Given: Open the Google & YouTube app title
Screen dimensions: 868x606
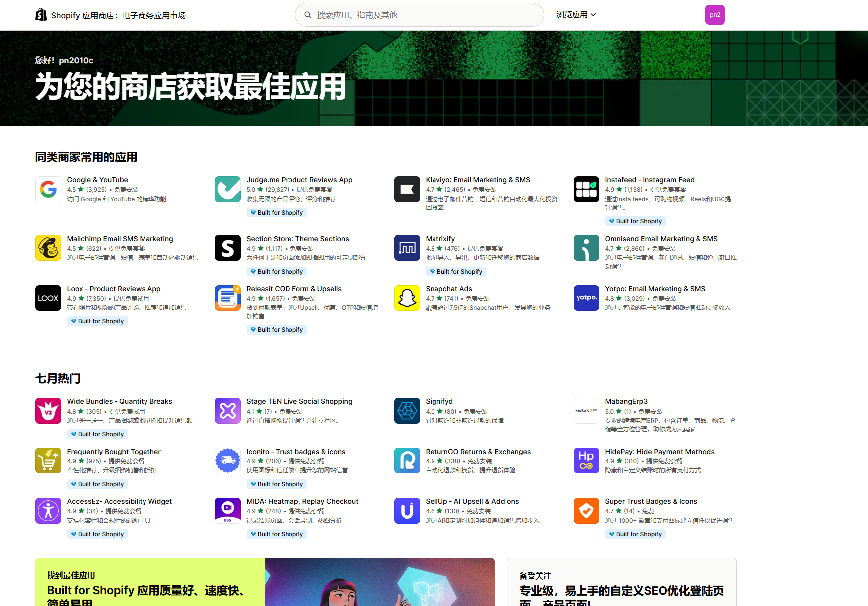Looking at the screenshot, I should point(98,180).
